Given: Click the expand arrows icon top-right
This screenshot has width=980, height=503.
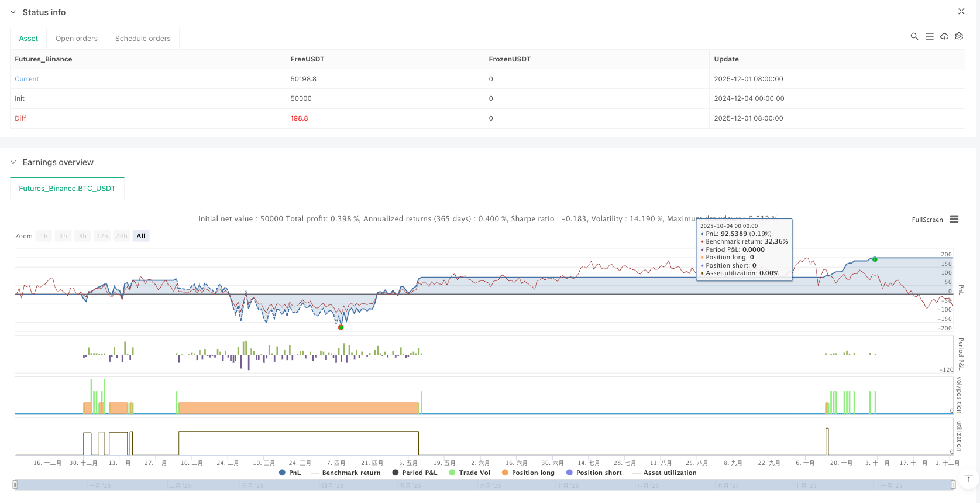Looking at the screenshot, I should [961, 12].
